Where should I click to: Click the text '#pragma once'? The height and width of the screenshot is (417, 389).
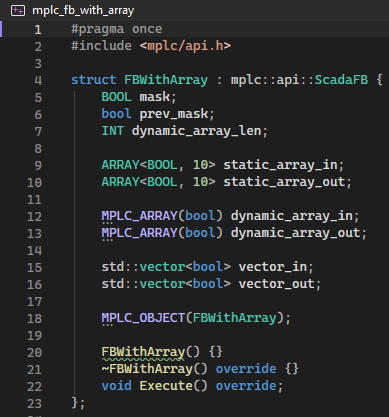tap(117, 29)
